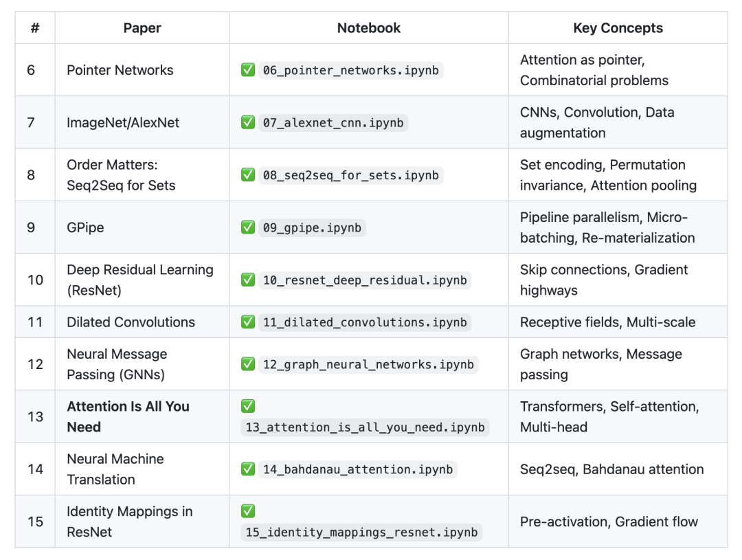Screen dimensions: 742x560
Task: Click green checkmark beside 12_graph_neural_networks.ipynb
Action: tap(248, 364)
